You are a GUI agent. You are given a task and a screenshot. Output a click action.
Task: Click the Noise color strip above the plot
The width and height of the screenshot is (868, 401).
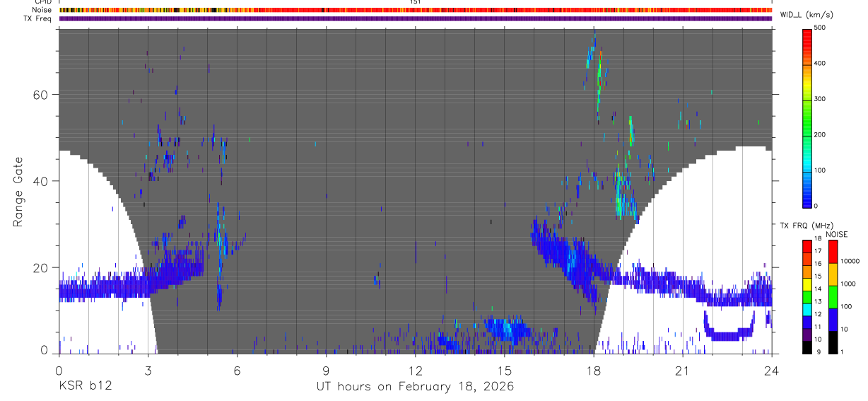[416, 11]
